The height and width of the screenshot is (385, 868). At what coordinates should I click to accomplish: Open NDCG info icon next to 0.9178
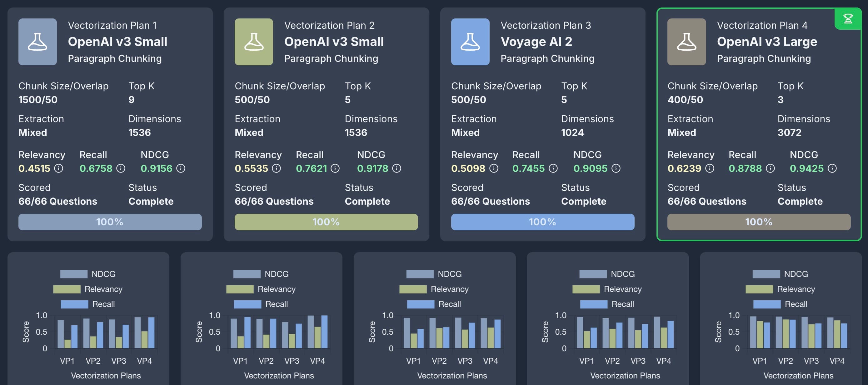(x=397, y=168)
